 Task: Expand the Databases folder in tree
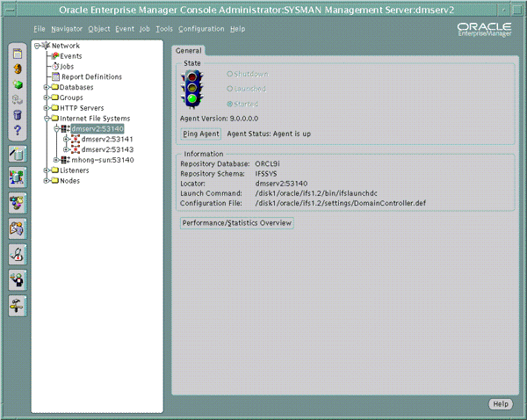[x=46, y=87]
